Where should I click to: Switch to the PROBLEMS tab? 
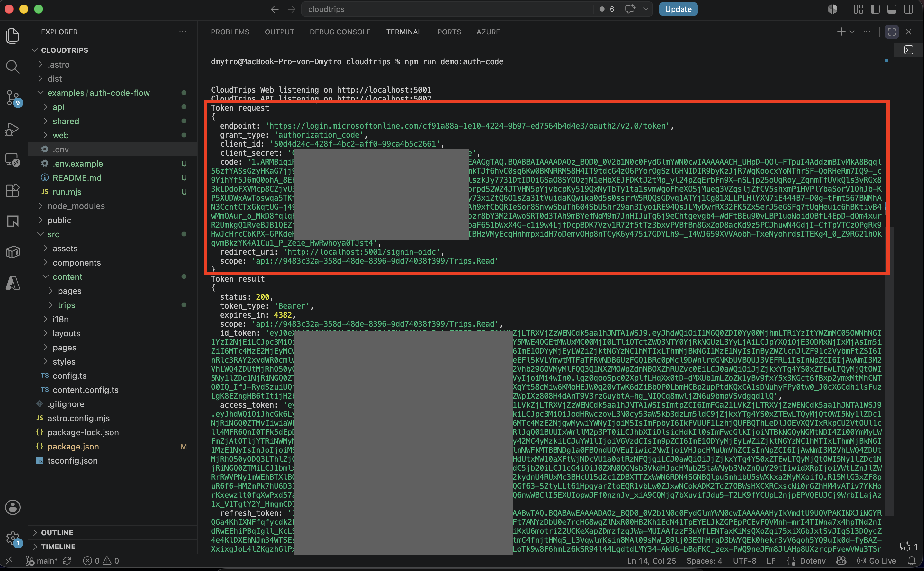tap(230, 32)
